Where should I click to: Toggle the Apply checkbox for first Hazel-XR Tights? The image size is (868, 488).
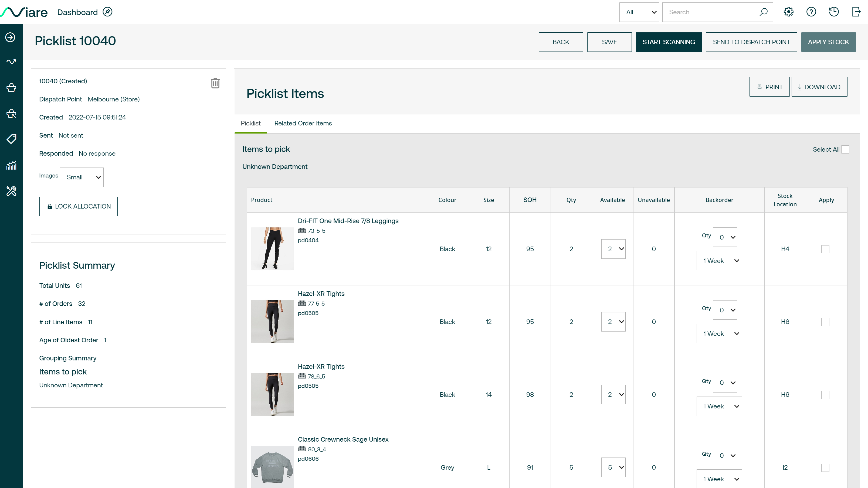coord(825,322)
